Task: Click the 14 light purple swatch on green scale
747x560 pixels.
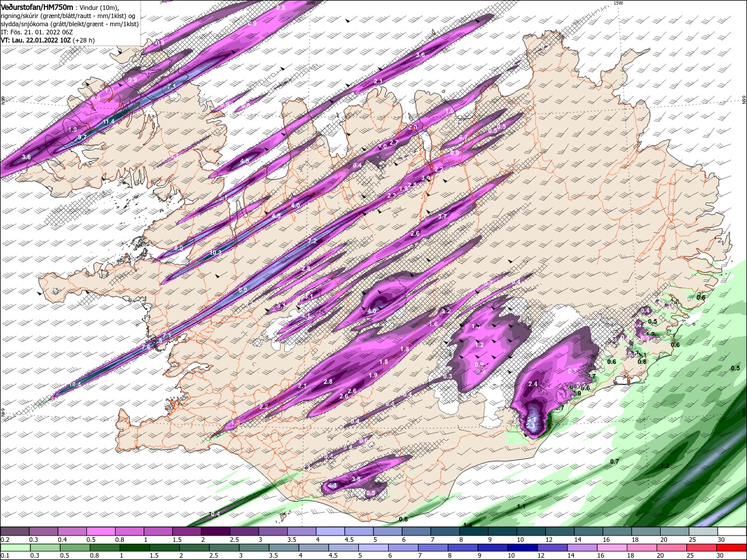Action: tap(582, 548)
